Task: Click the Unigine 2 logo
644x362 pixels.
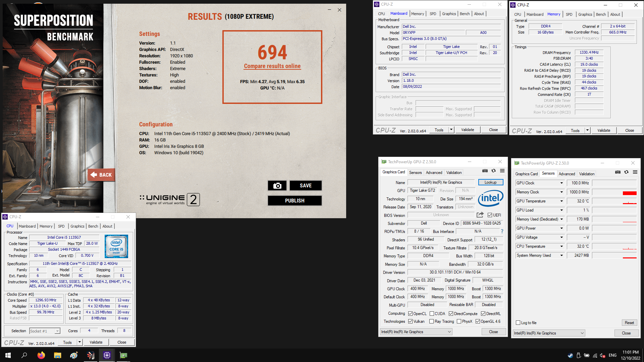Action: (170, 199)
